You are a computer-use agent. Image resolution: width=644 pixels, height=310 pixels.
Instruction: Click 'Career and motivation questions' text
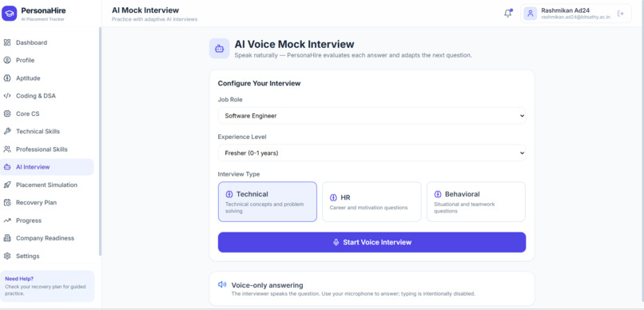369,208
